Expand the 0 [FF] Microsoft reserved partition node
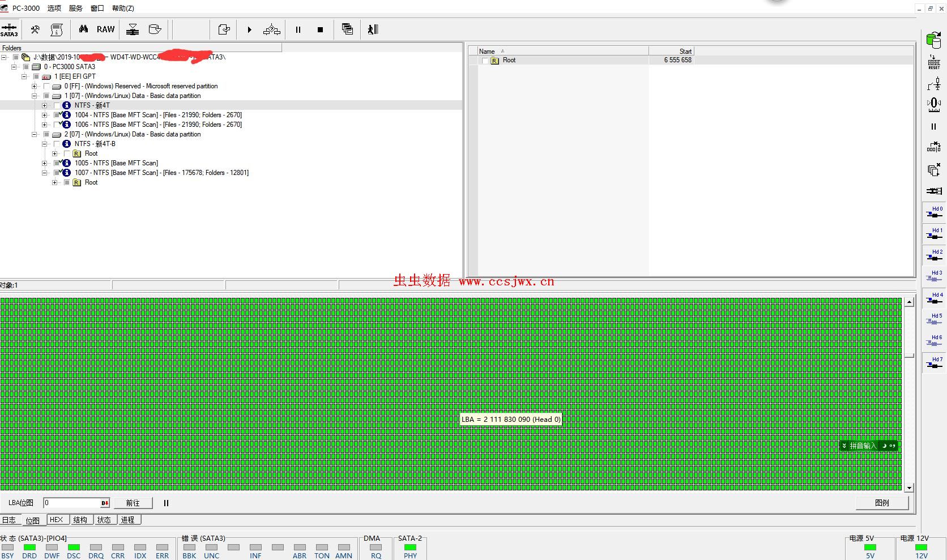The image size is (947, 560). click(x=35, y=86)
